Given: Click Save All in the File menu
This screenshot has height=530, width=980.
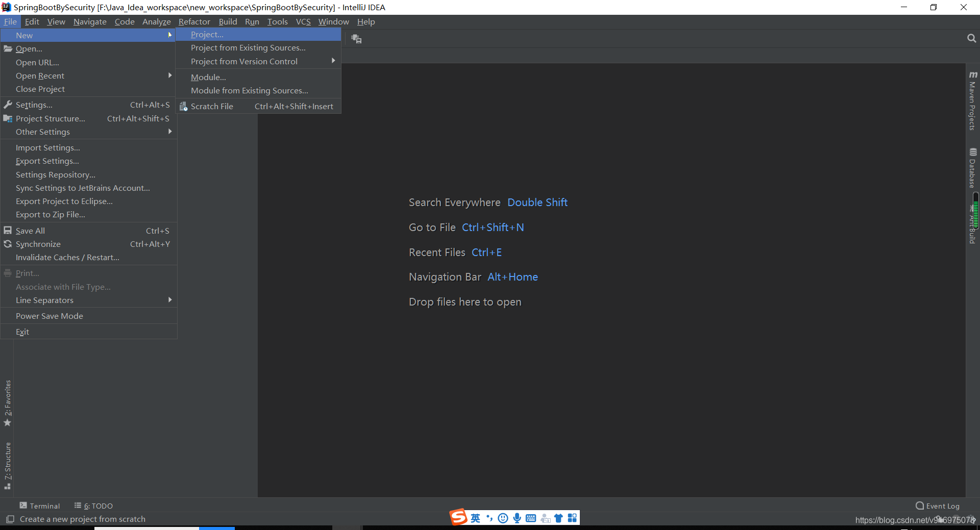Looking at the screenshot, I should (88, 231).
